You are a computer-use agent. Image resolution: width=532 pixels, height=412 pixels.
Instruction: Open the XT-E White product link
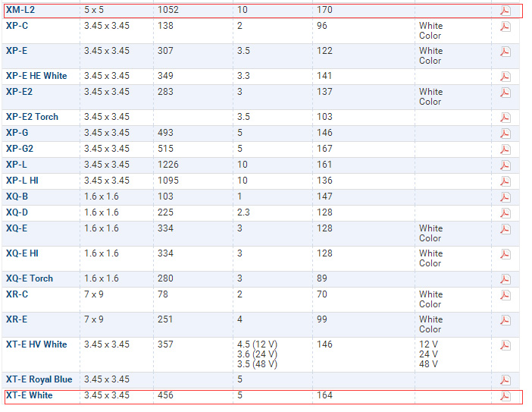pyautogui.click(x=29, y=395)
